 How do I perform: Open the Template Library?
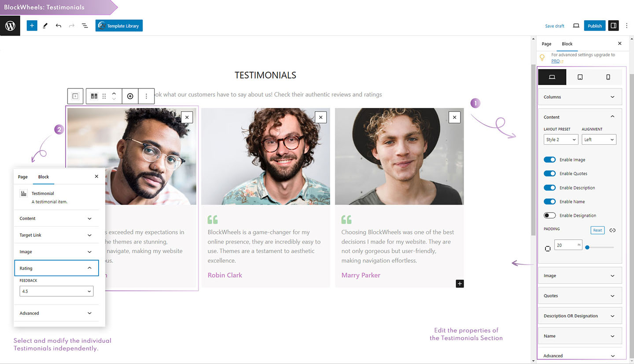point(119,26)
